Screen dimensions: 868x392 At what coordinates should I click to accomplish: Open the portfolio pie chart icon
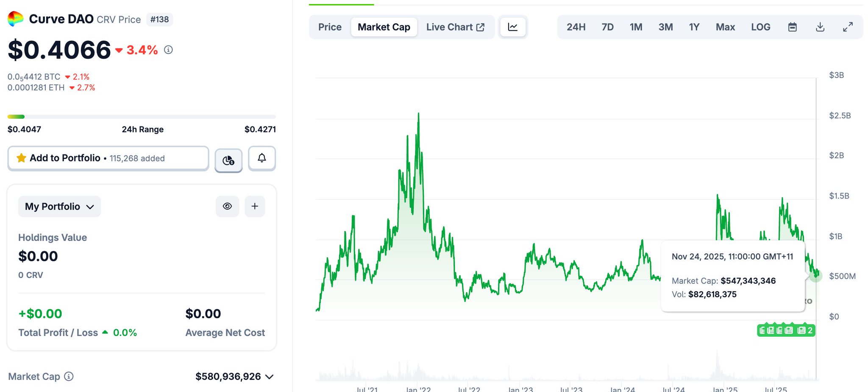pos(228,160)
